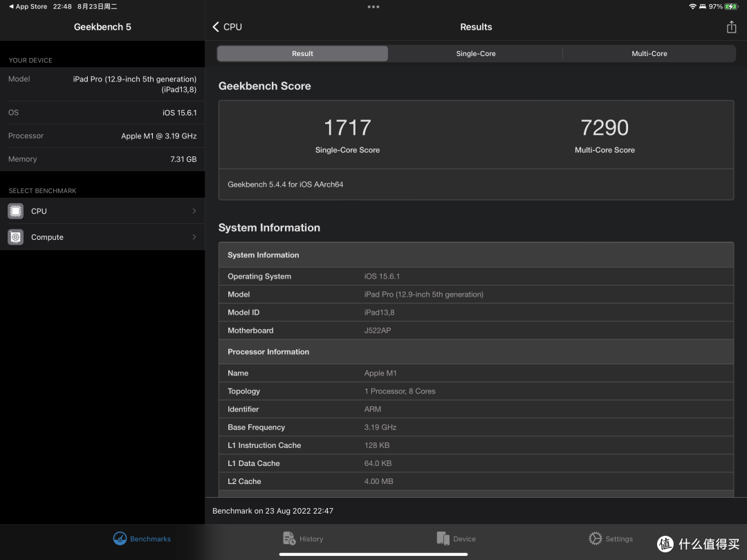747x560 pixels.
Task: Open the Settings gear icon
Action: point(595,539)
